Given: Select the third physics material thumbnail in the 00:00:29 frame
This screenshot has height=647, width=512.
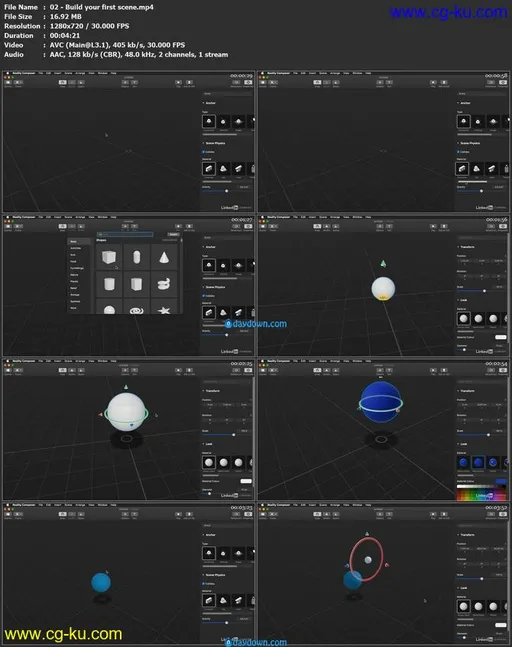Looking at the screenshot, I should coord(238,168).
